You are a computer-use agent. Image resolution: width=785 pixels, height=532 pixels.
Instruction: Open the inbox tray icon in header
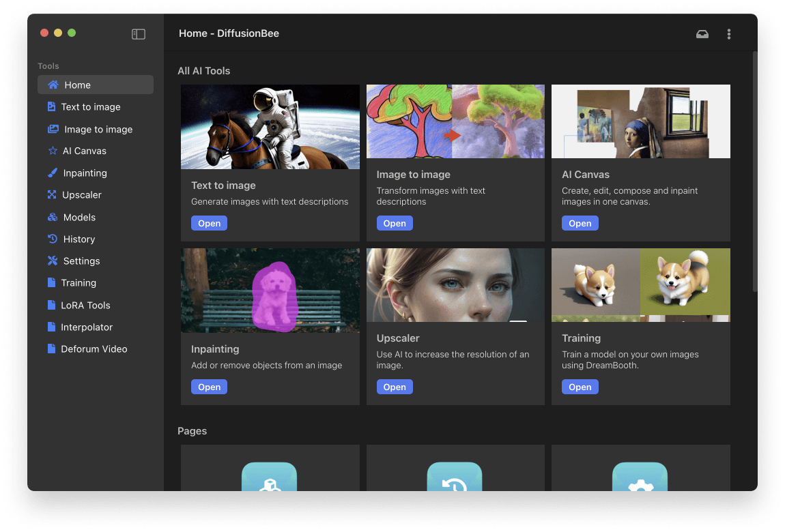coord(702,34)
